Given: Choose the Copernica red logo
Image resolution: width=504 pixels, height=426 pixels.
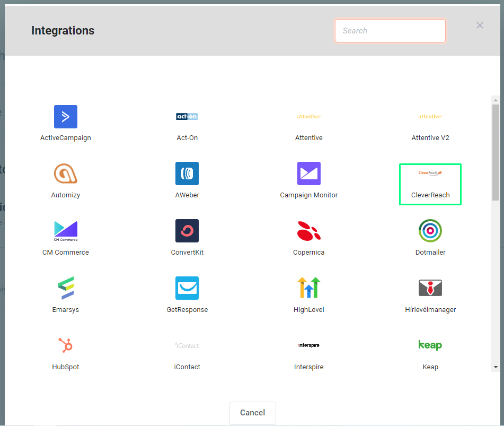Looking at the screenshot, I should coord(308,231).
